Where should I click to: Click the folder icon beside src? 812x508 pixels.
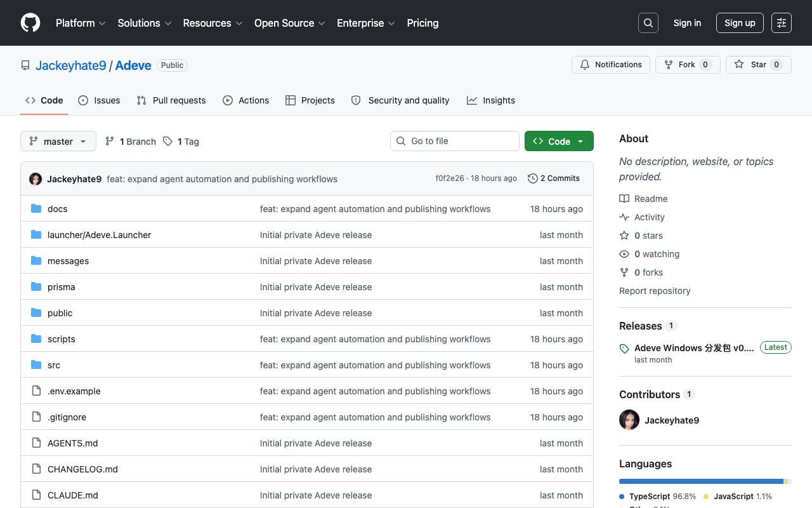[x=36, y=365]
